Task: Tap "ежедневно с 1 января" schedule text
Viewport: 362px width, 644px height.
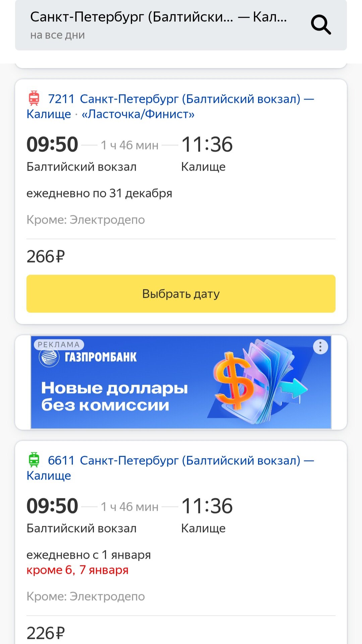Action: 88,555
